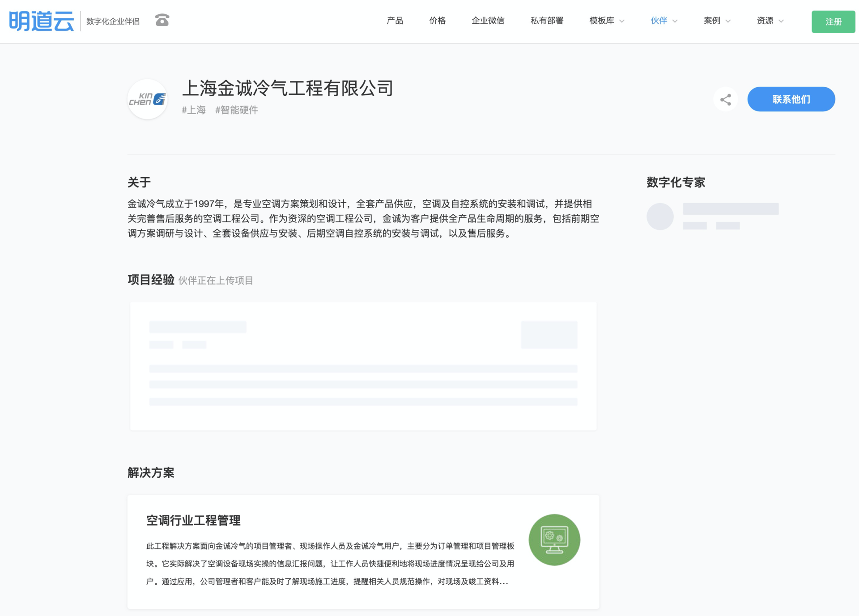Click the #上海 tag
Viewport: 859px width, 616px height.
tap(194, 110)
